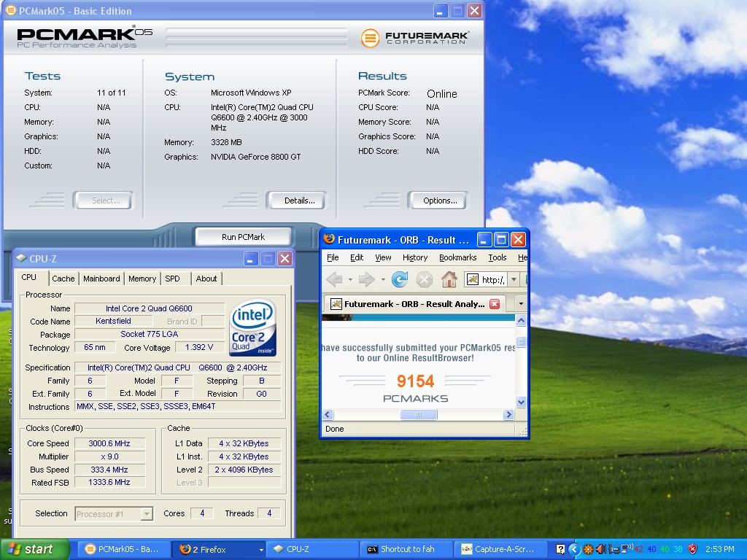The width and height of the screenshot is (747, 560).
Task: Open the Firefox taskbar group
Action: [217, 549]
